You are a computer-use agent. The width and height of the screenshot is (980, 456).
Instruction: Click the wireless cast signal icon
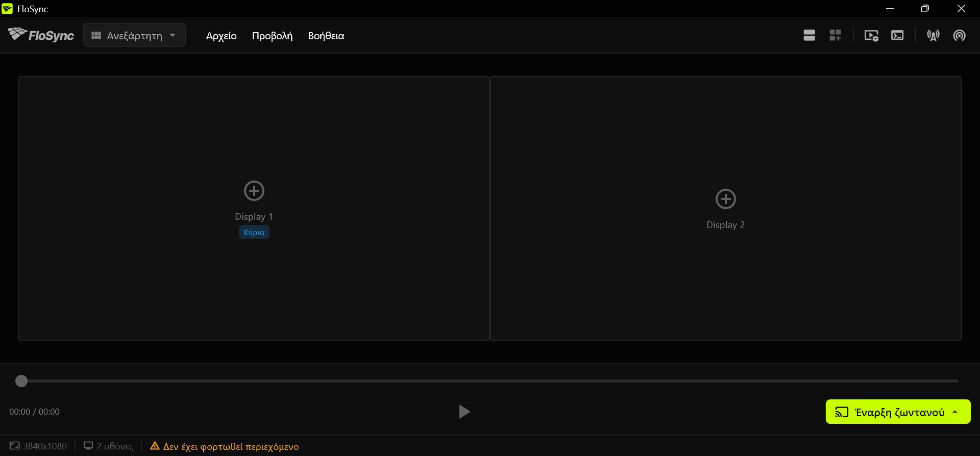point(959,35)
